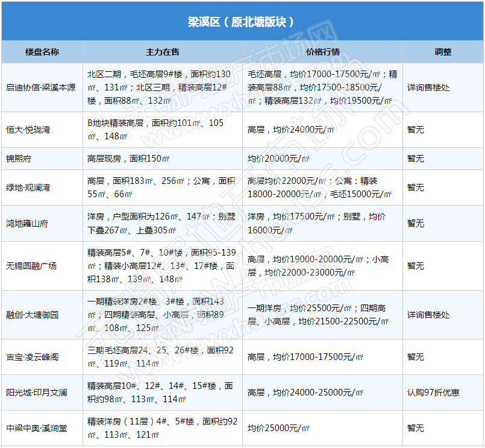Click the '调整' column header
Screen dimensions: 485x448
[x=443, y=52]
